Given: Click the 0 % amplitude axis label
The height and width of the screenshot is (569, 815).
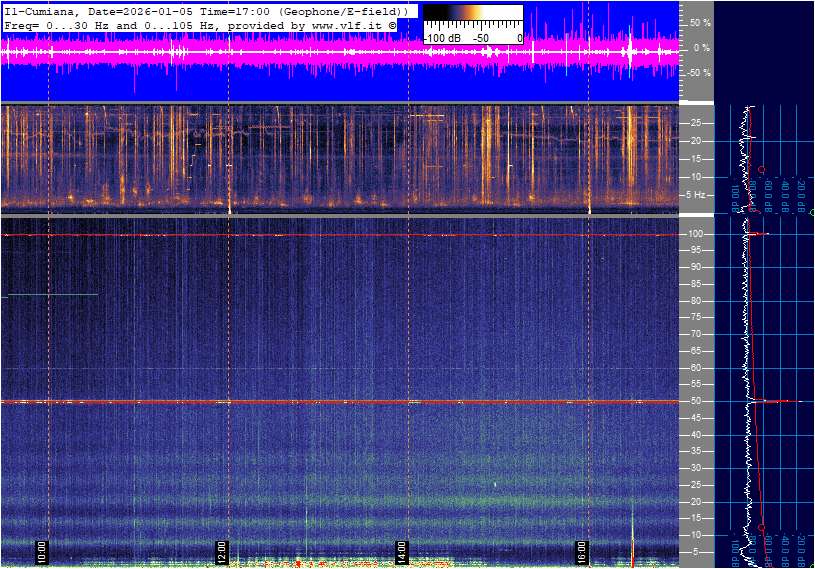Looking at the screenshot, I should [x=700, y=47].
